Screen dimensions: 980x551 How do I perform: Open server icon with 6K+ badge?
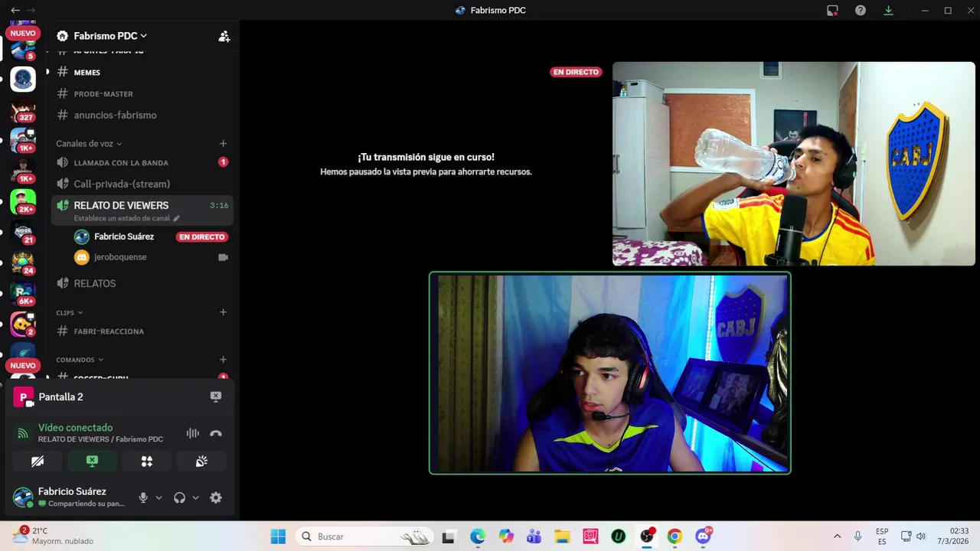[x=23, y=294]
